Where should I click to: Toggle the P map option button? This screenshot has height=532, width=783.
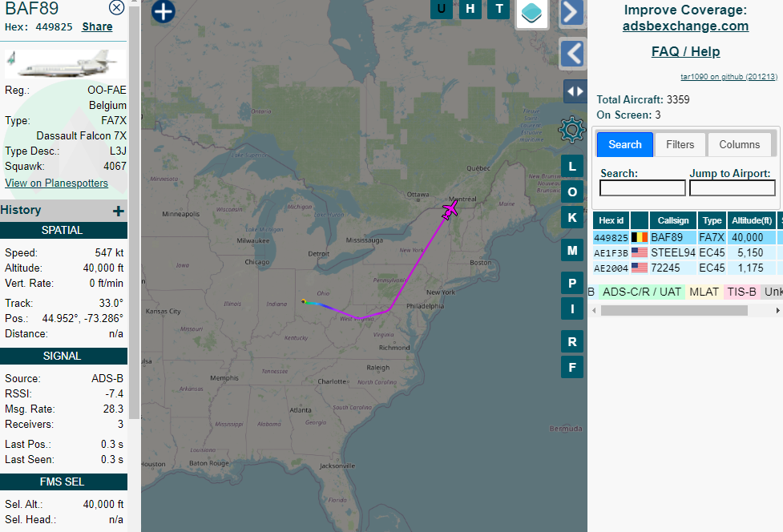click(x=572, y=284)
